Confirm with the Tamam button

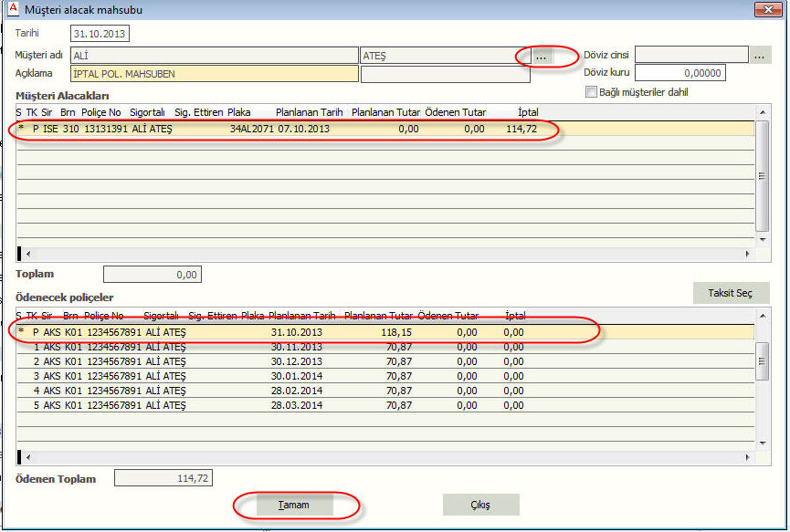click(x=293, y=505)
